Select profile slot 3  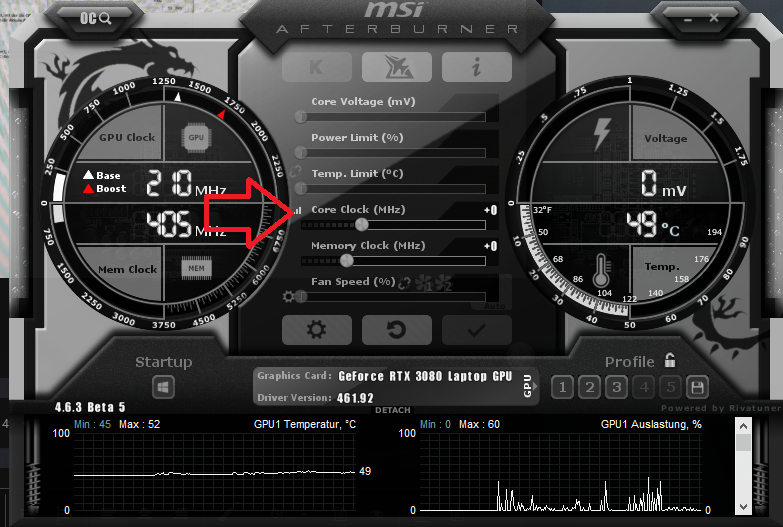[617, 387]
